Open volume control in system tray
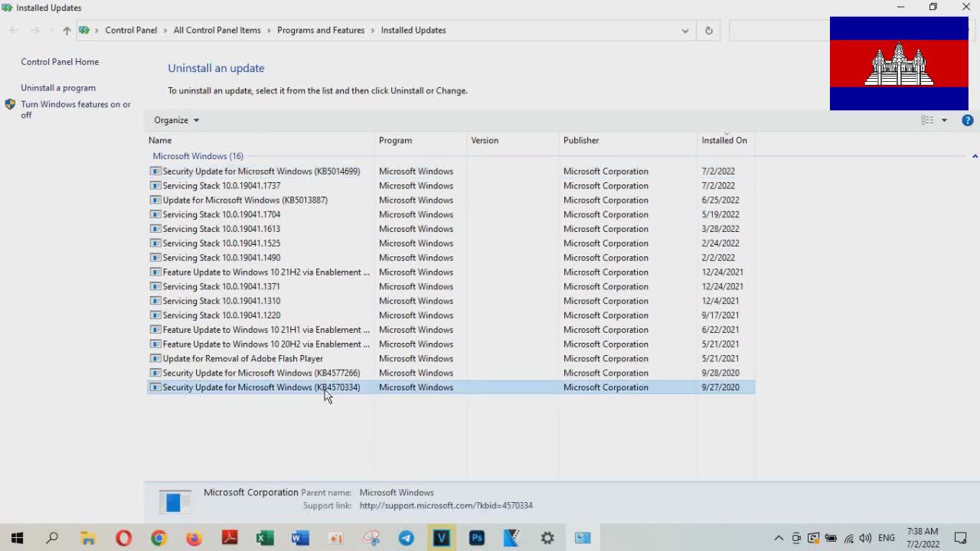This screenshot has width=980, height=551. (x=866, y=538)
